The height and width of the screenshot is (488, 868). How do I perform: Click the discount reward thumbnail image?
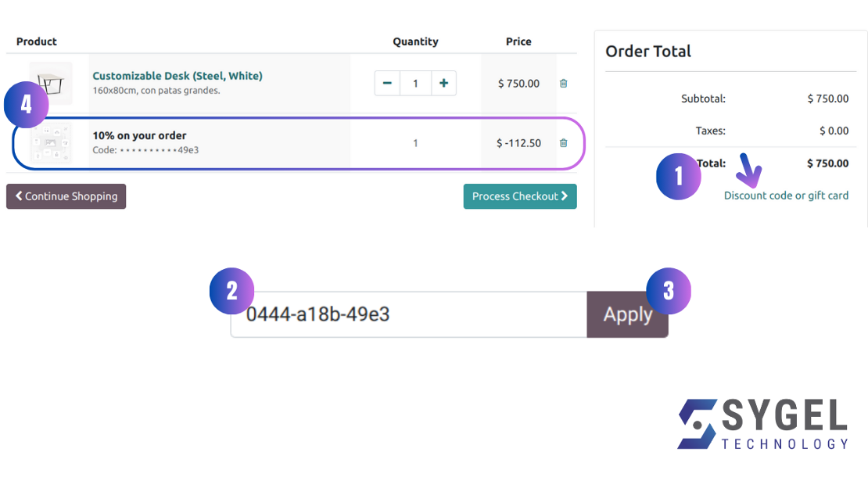click(51, 143)
